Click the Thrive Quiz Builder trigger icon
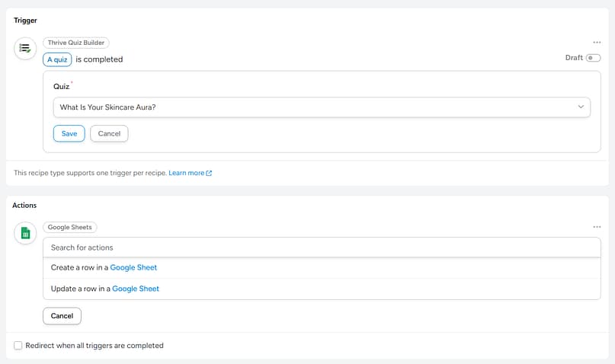615x364 pixels. pyautogui.click(x=25, y=48)
